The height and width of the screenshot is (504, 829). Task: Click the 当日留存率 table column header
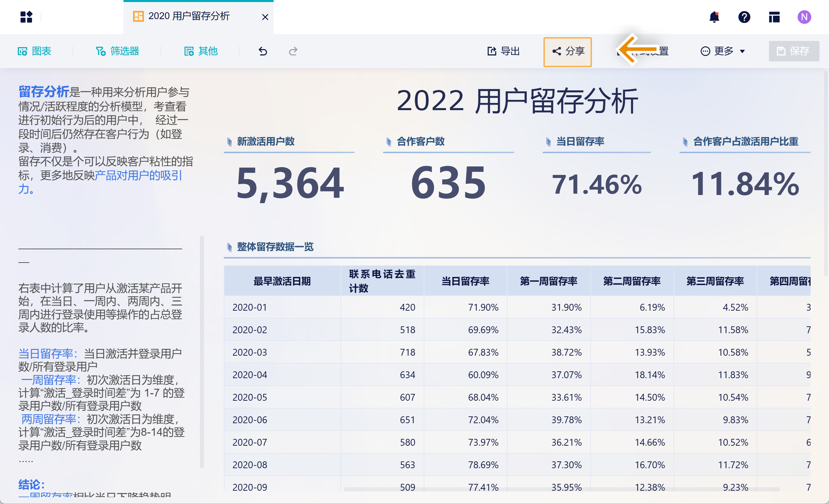click(x=465, y=281)
